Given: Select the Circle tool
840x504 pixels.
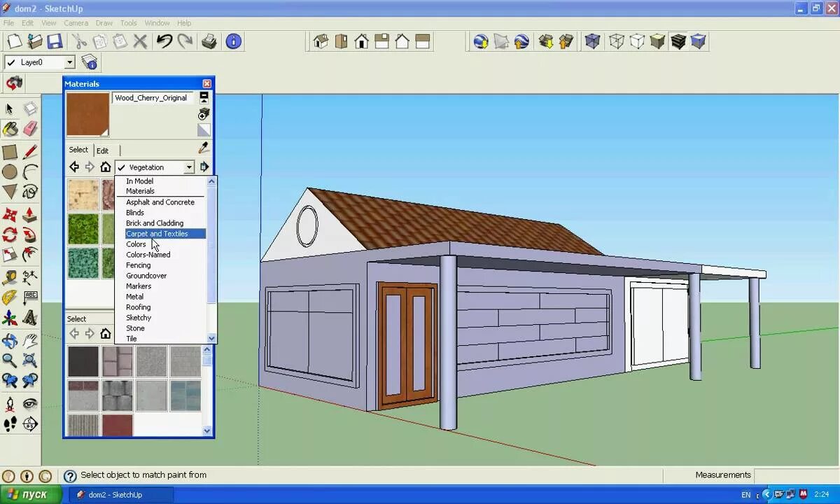Looking at the screenshot, I should [x=10, y=171].
